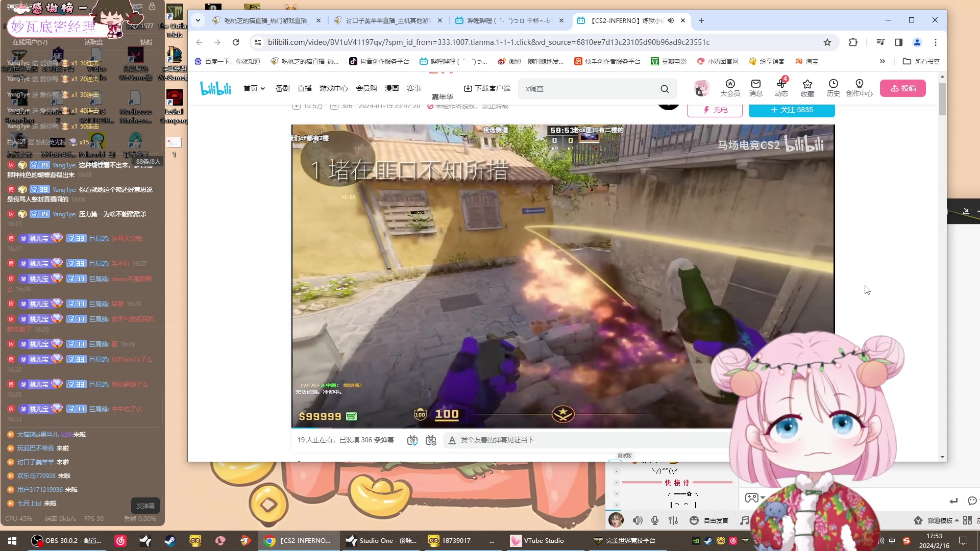Image resolution: width=980 pixels, height=551 pixels.
Task: Open Chrome profile avatar icon
Action: 917,42
